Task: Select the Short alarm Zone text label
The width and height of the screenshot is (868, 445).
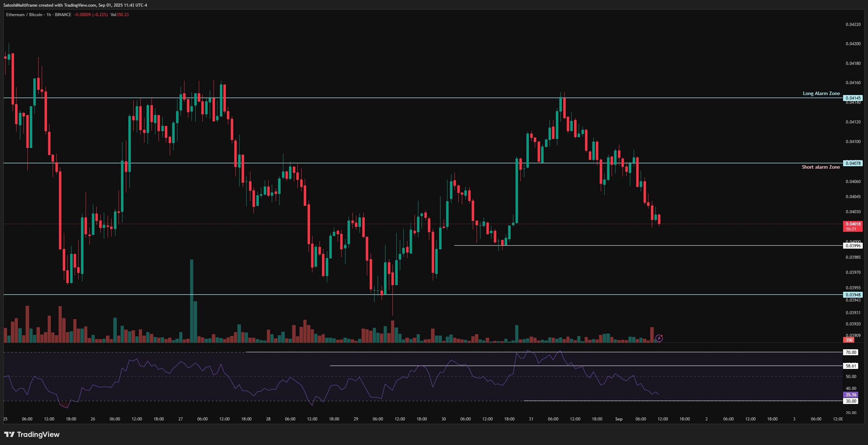Action: click(x=821, y=167)
